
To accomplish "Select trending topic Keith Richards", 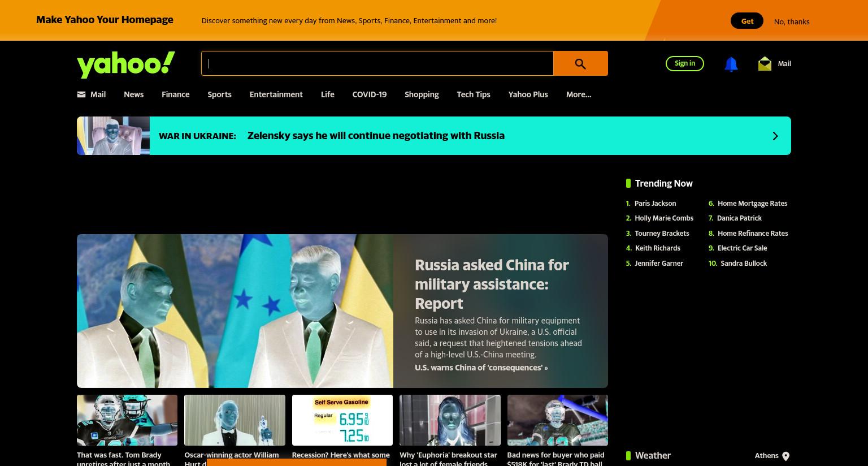I will (x=657, y=248).
